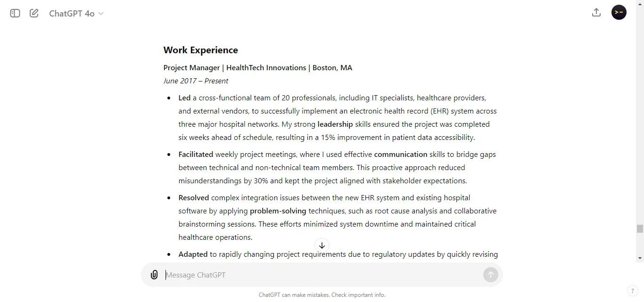Start a new chat with pencil icon
Screen dimensions: 644x302
coord(34,13)
